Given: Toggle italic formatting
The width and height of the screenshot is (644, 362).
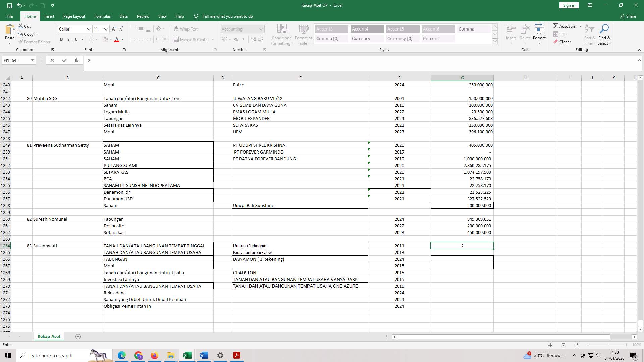Looking at the screenshot, I should pyautogui.click(x=69, y=39).
